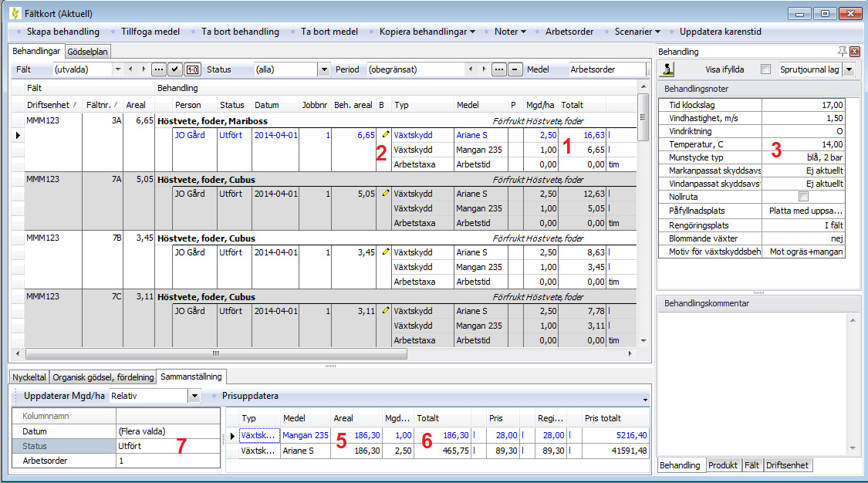Image resolution: width=868 pixels, height=483 pixels.
Task: Select the Sammanställning tab
Action: tap(191, 377)
